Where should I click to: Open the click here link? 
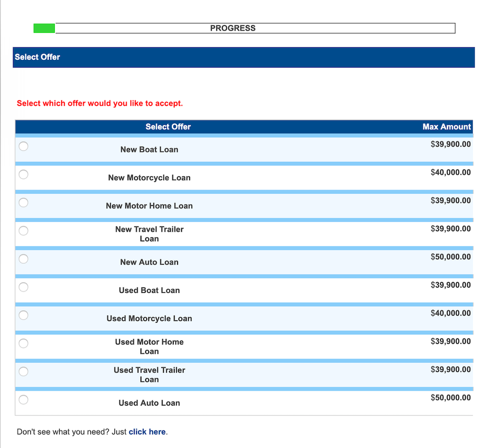147,431
